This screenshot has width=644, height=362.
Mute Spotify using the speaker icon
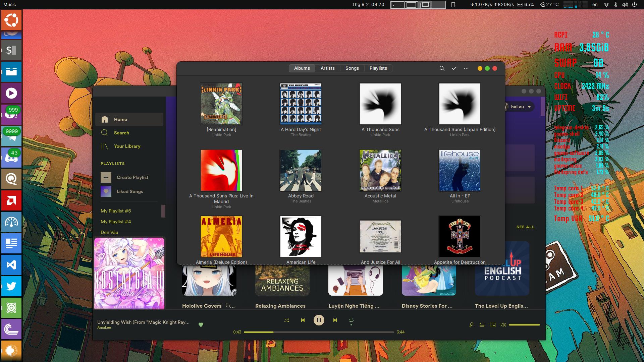point(503,325)
